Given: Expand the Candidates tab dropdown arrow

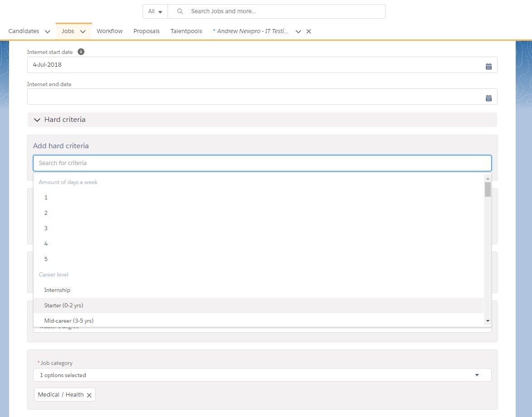Looking at the screenshot, I should (48, 32).
